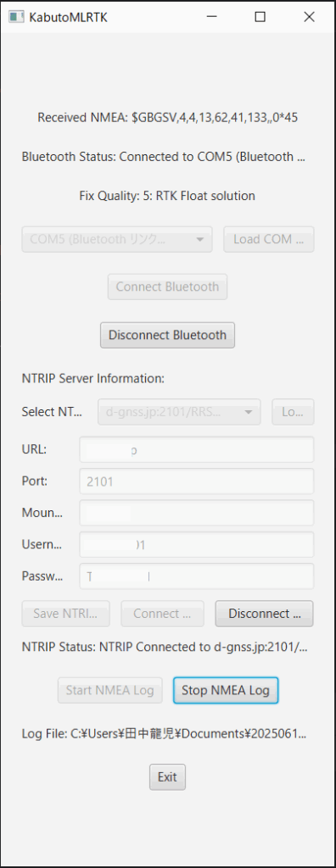
Task: Click the Mountpoint input field
Action: click(x=197, y=513)
